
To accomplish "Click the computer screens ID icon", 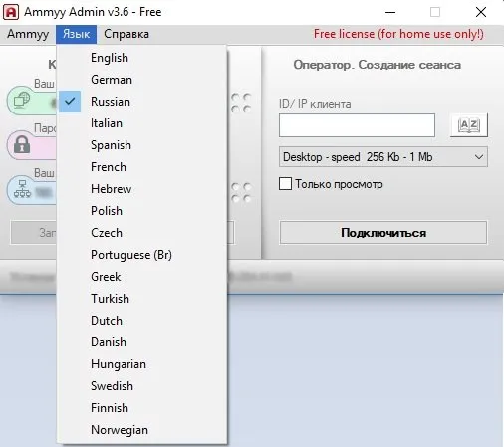I will click(x=22, y=100).
